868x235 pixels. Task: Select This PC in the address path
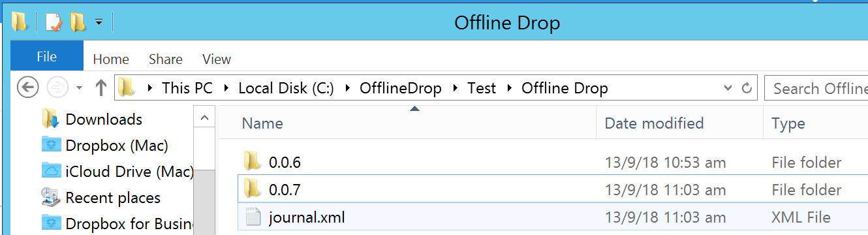coord(187,88)
